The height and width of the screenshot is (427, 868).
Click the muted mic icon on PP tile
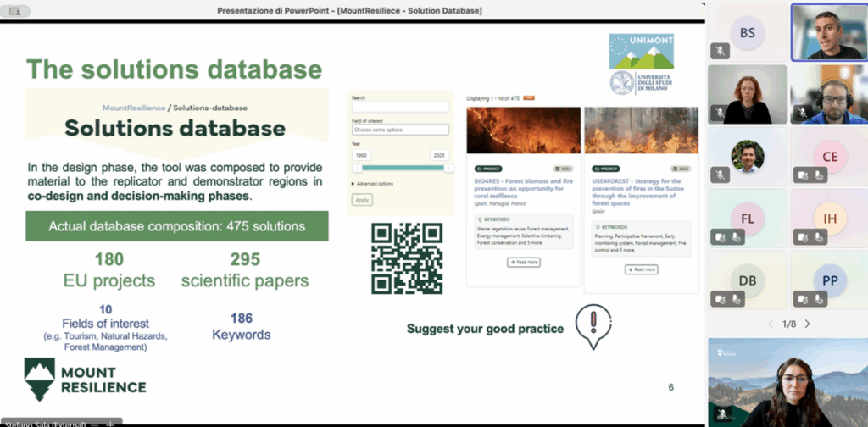[817, 298]
